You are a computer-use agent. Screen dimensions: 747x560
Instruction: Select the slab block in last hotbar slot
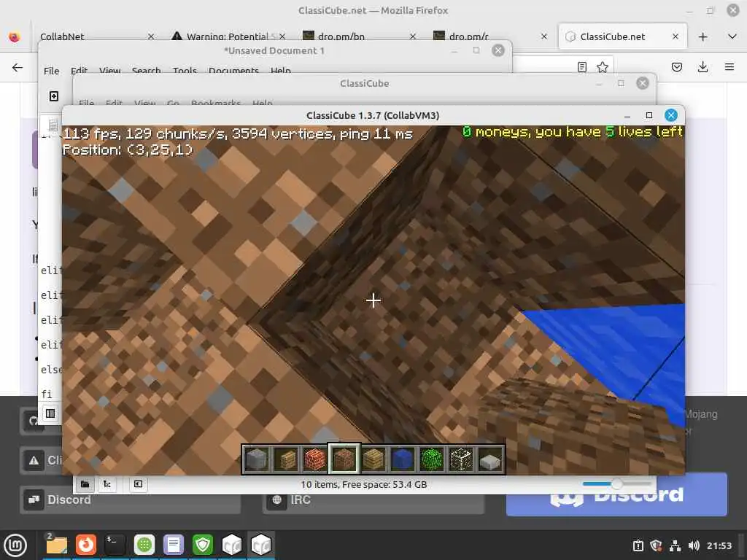(489, 459)
